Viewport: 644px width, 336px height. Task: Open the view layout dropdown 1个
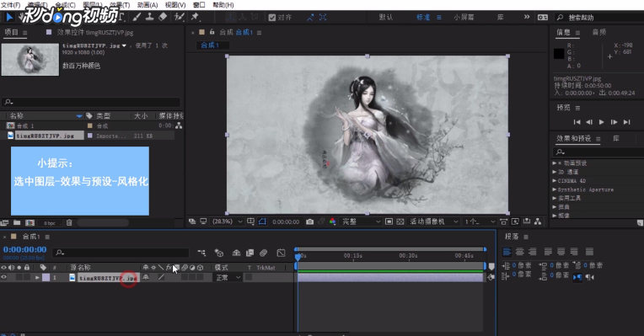480,221
